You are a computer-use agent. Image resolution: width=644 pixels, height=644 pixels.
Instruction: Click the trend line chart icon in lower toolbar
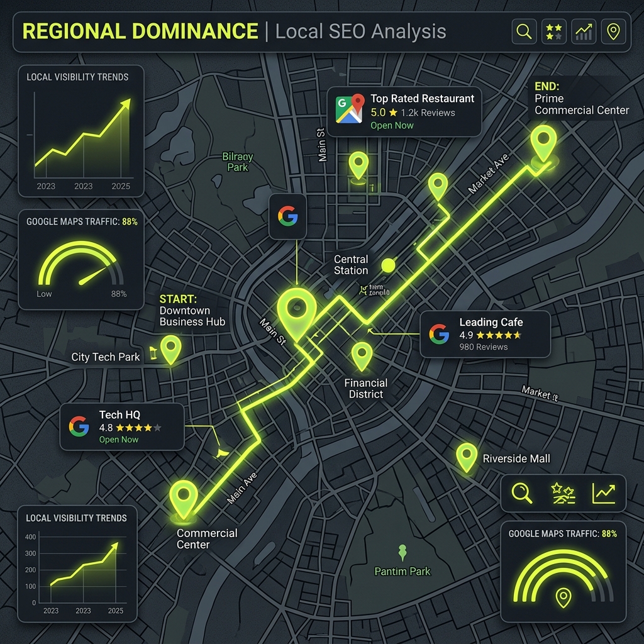click(x=604, y=493)
